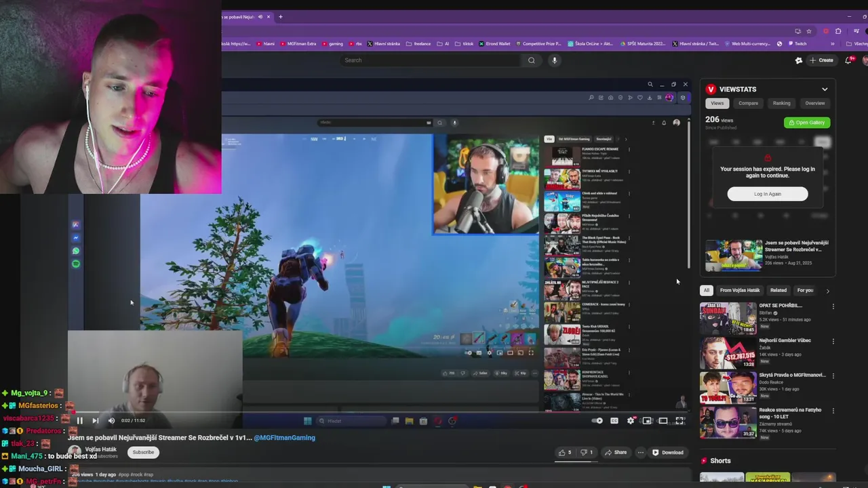
Task: Open Vojťas Haták channel avatar
Action: [x=74, y=452]
